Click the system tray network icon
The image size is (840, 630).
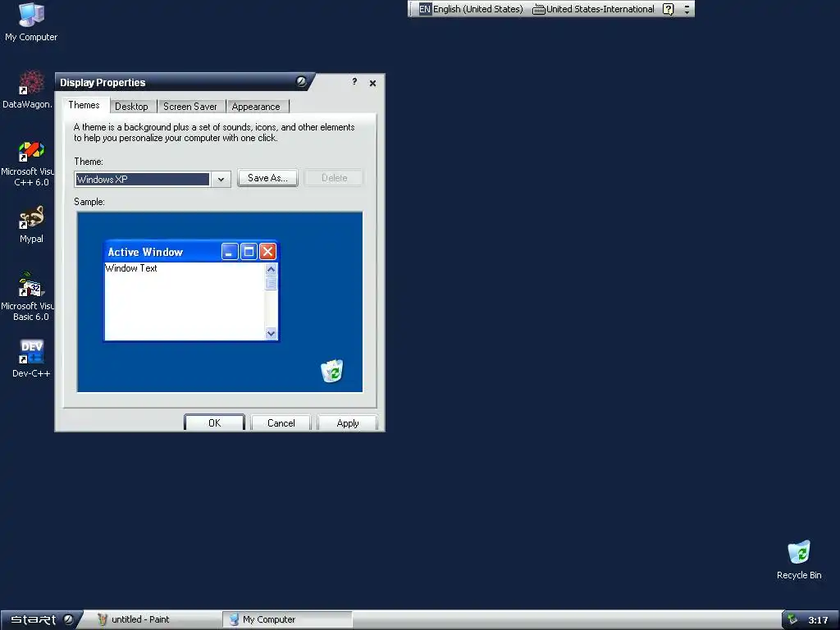coord(792,620)
